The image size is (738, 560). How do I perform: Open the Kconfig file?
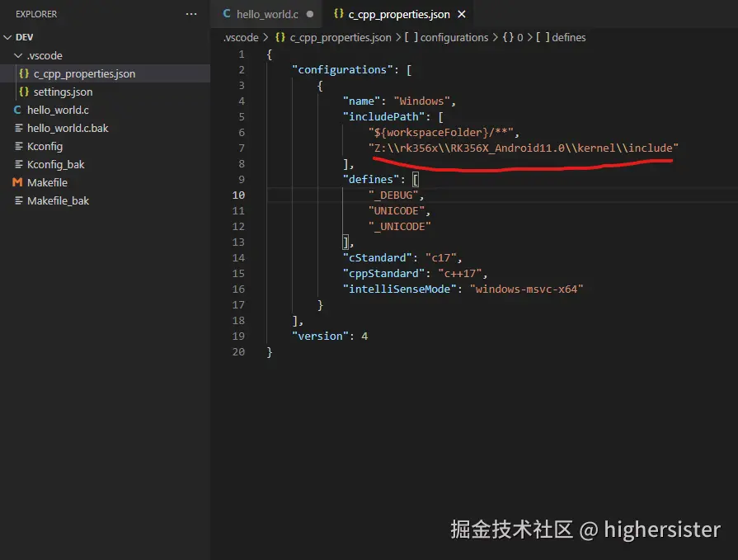(x=45, y=146)
